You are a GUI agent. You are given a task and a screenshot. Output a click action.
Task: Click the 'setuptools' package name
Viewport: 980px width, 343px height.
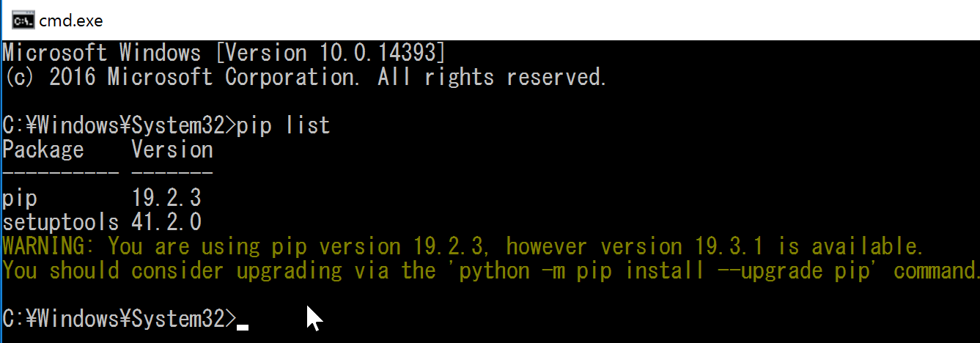(x=61, y=222)
